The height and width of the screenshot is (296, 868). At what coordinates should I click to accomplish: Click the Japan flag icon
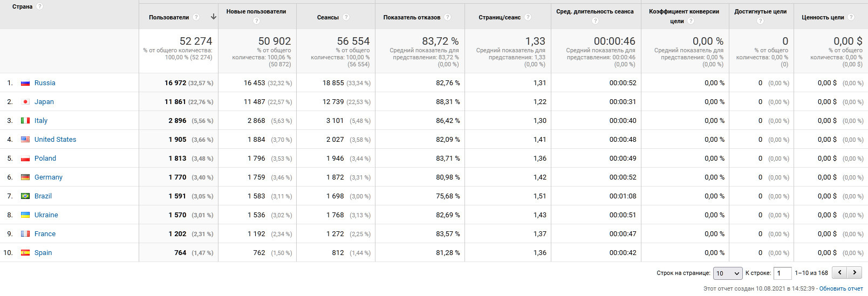point(25,102)
